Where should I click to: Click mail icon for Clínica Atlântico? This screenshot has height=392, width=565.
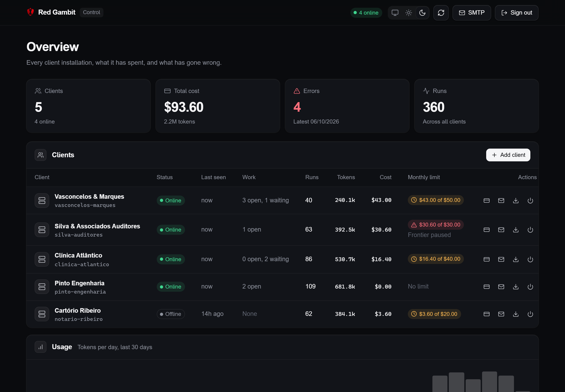click(x=501, y=259)
